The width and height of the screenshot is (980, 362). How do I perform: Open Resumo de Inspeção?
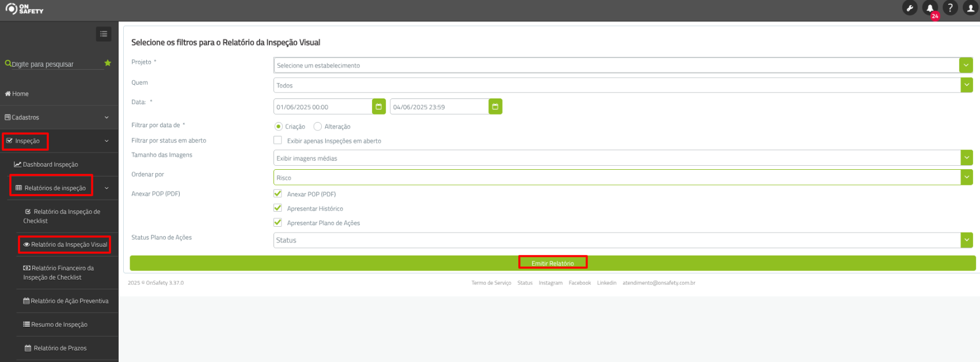pos(55,325)
